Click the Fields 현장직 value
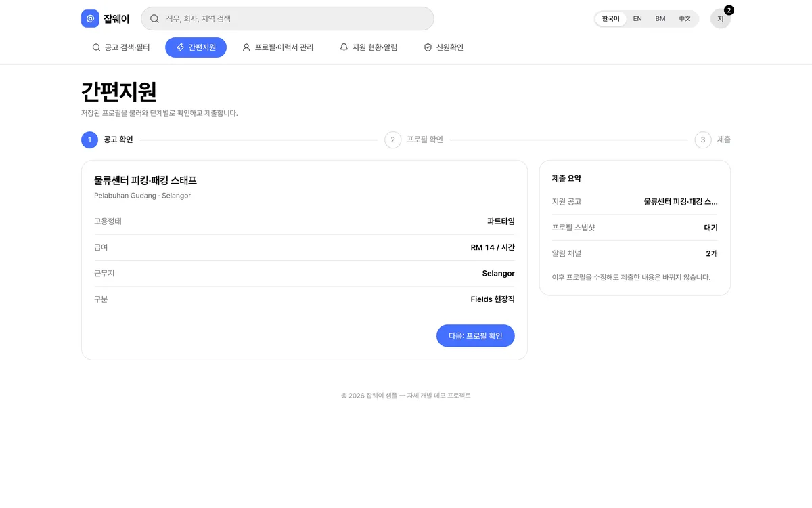 coord(493,299)
